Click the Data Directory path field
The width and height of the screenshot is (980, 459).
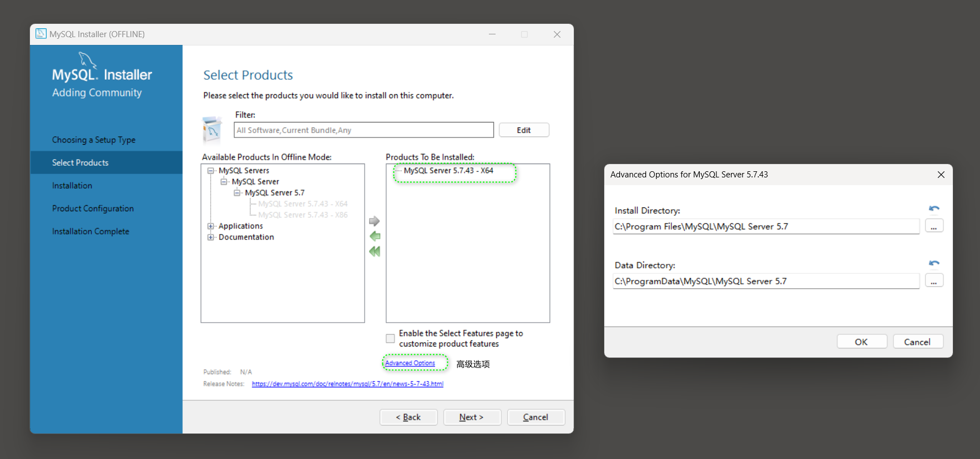click(x=766, y=281)
